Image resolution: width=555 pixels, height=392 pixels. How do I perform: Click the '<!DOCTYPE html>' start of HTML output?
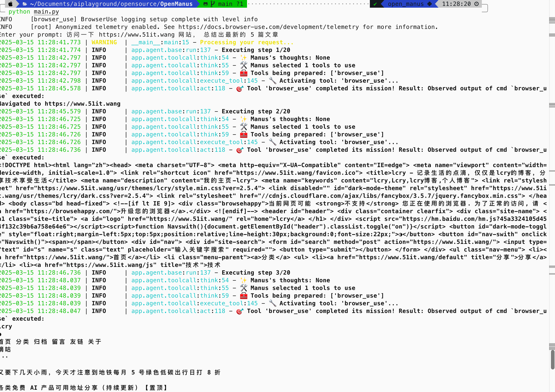coord(26,165)
